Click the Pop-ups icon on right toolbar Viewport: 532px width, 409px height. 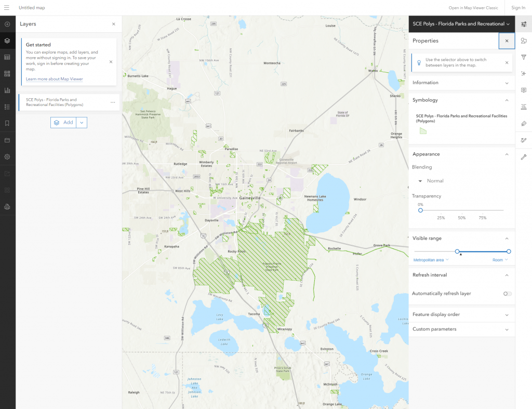(524, 90)
